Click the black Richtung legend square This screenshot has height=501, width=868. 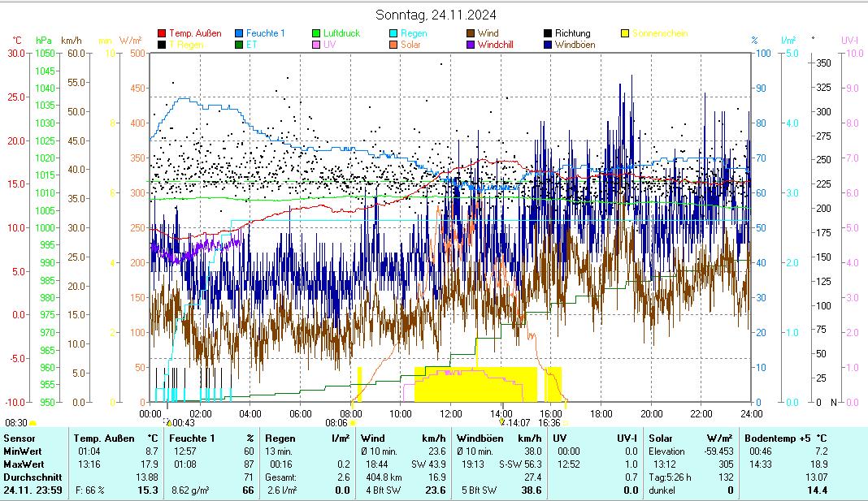[x=549, y=34]
